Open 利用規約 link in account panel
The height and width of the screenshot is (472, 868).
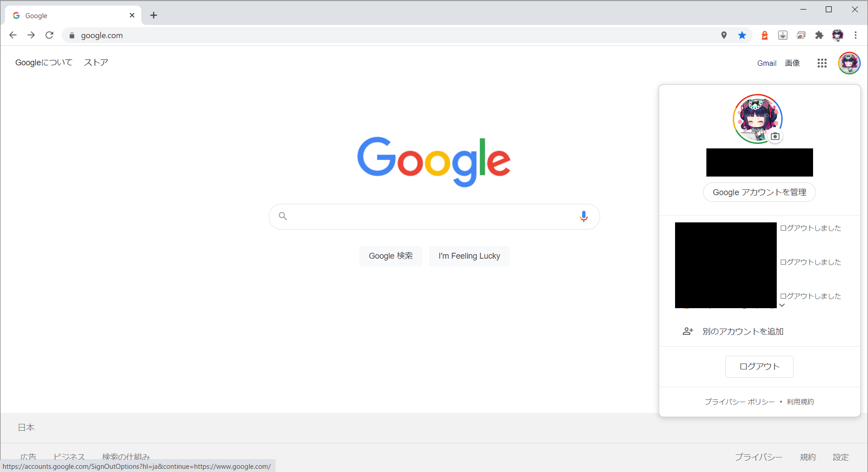pos(800,402)
